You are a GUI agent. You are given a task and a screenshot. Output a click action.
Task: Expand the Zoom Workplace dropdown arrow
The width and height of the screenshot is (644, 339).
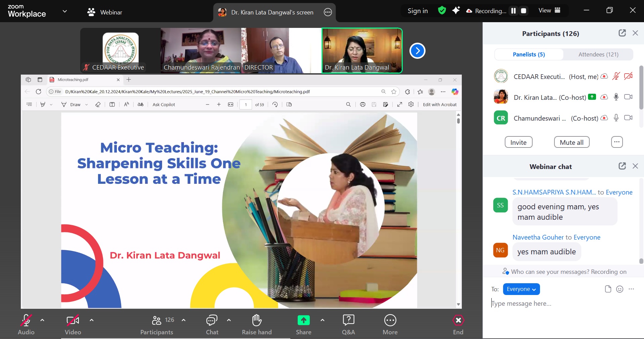(65, 11)
